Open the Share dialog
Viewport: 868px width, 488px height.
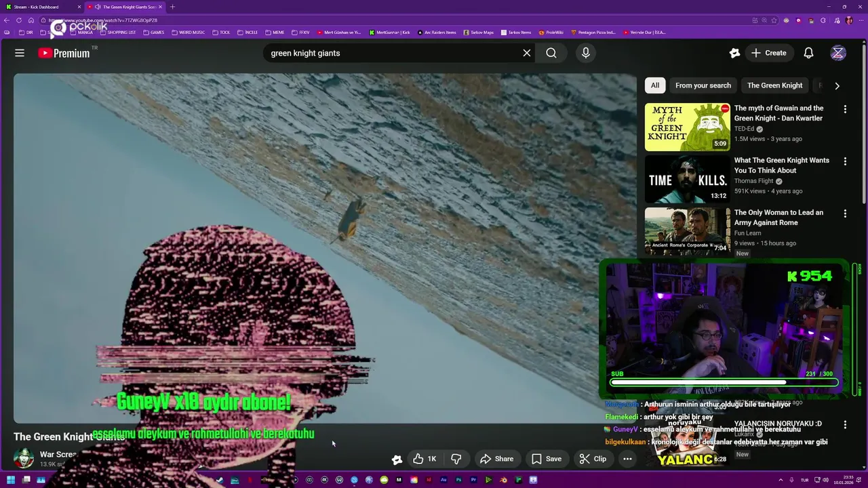tap(496, 459)
